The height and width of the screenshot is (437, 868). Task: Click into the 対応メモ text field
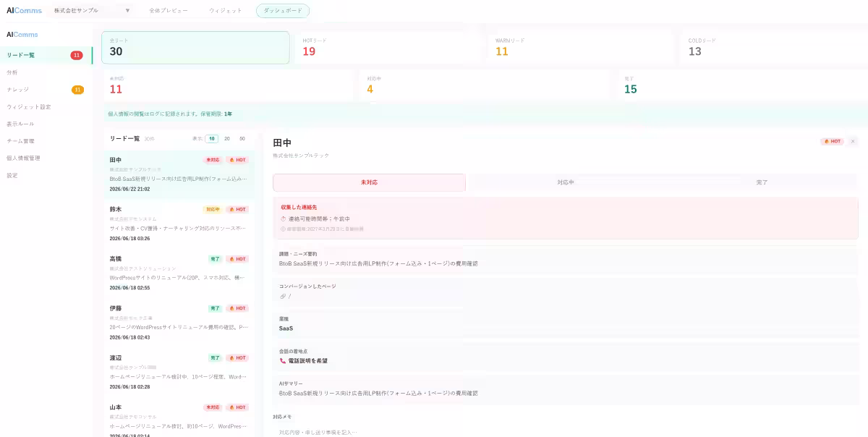pos(566,431)
